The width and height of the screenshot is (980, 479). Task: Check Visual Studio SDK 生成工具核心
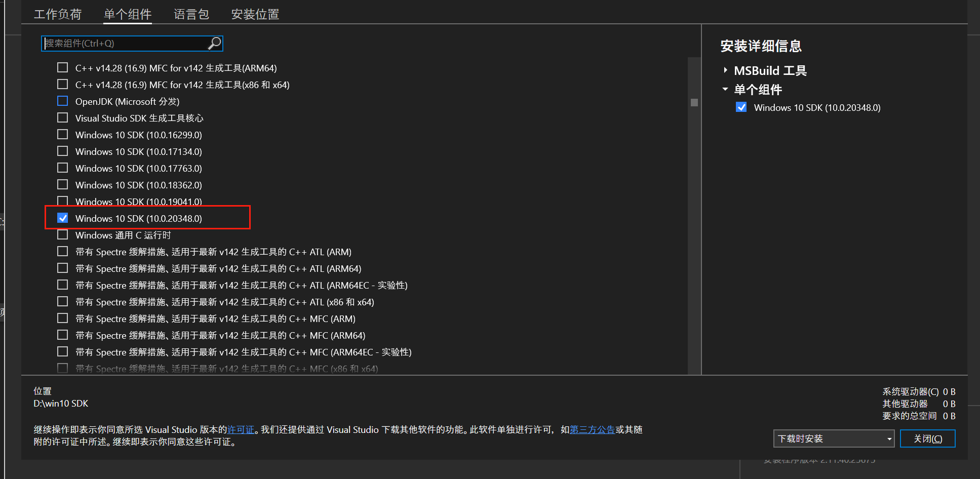click(x=62, y=117)
